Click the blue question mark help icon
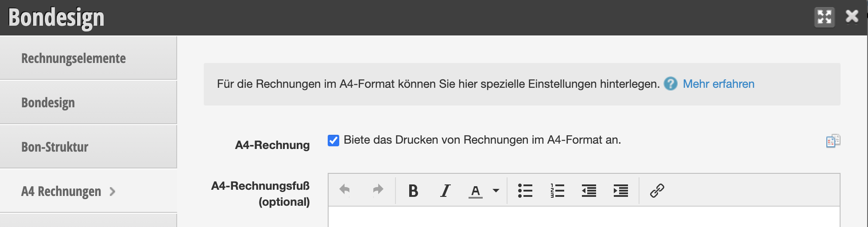Screen dimensions: 868x227 [x=670, y=84]
